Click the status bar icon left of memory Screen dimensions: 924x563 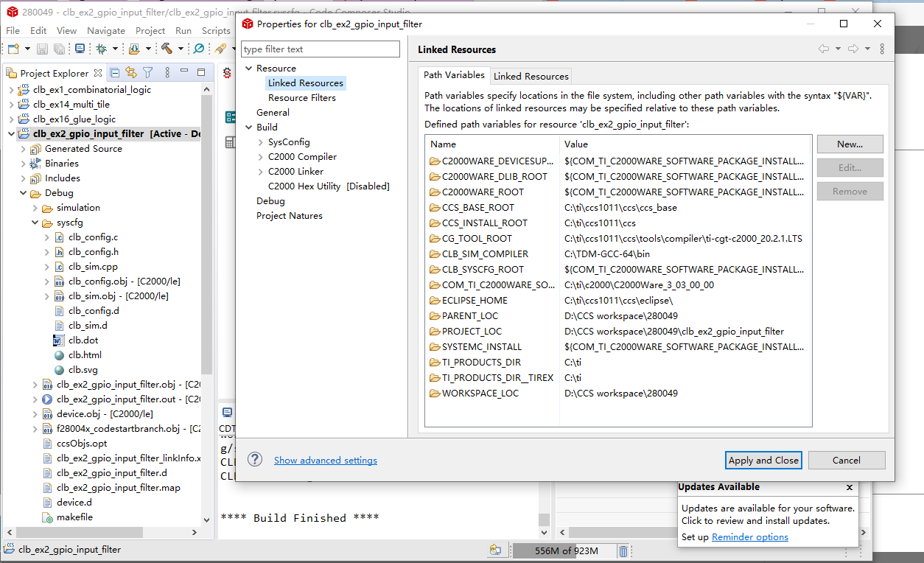coord(495,550)
